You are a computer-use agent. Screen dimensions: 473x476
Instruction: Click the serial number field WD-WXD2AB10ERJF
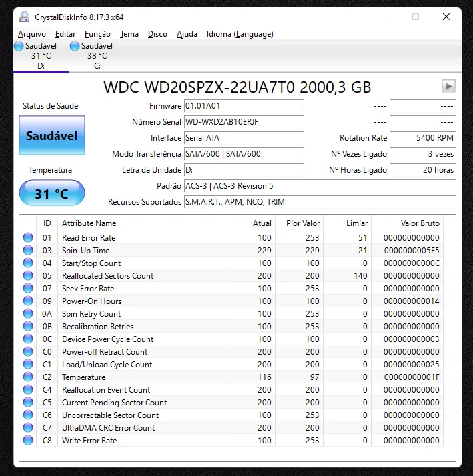[244, 122]
